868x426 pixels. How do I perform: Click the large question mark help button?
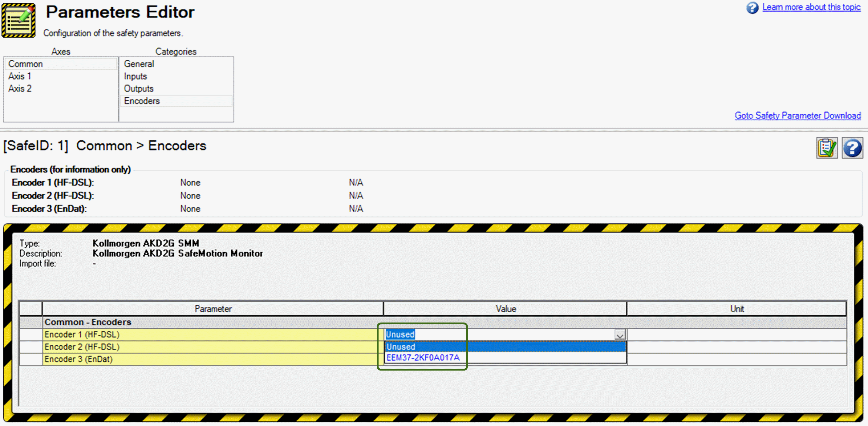coord(852,148)
